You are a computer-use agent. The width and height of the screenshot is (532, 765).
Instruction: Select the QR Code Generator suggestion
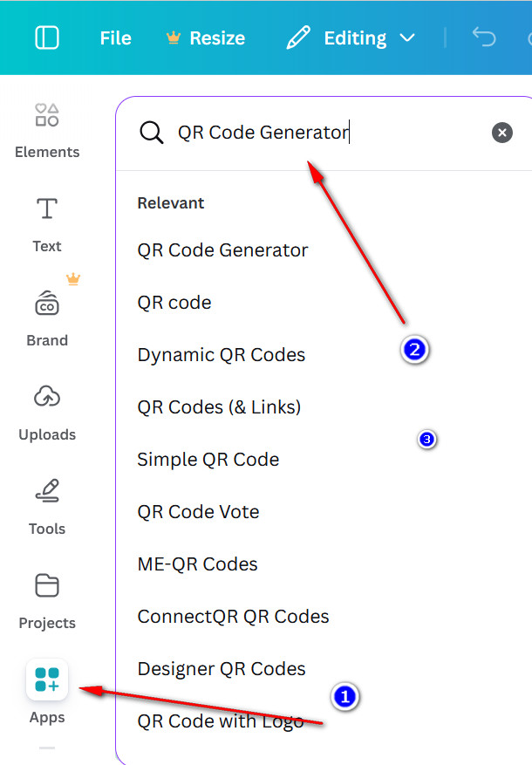coord(222,250)
